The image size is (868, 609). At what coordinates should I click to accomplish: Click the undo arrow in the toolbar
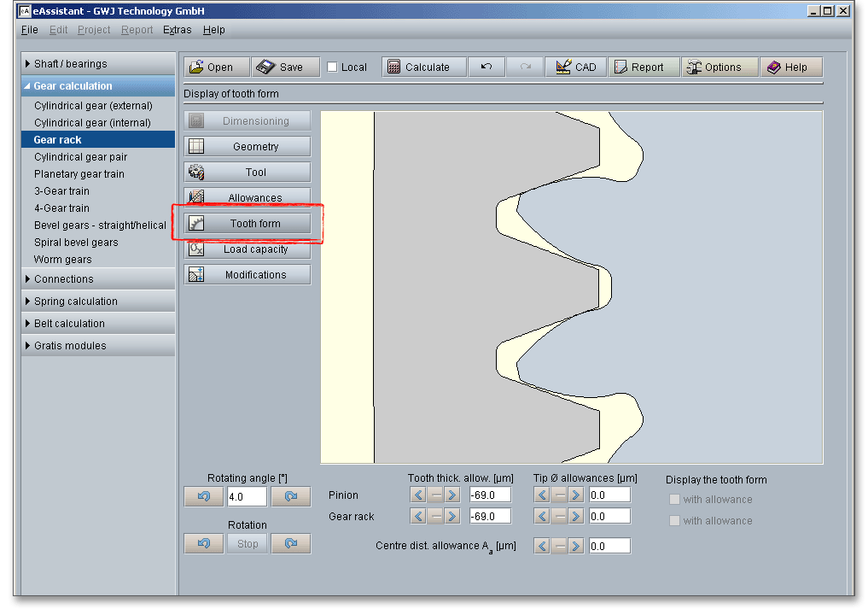coord(486,67)
